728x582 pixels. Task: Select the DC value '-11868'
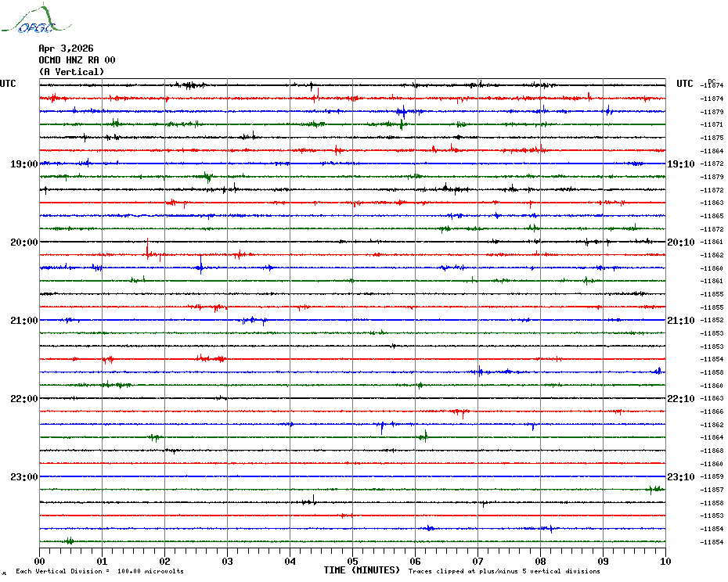[x=712, y=451]
